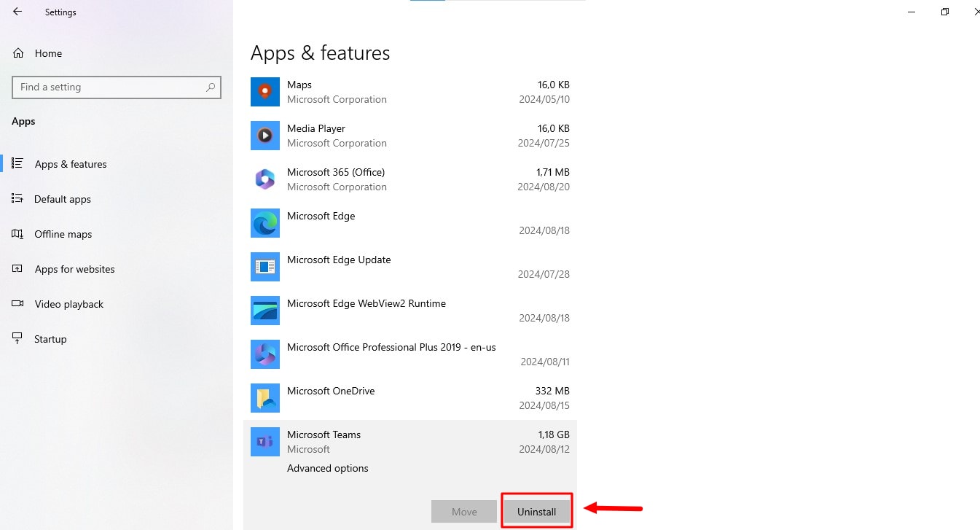
Task: Click the date 2024/08/11 for Office
Action: (x=545, y=362)
